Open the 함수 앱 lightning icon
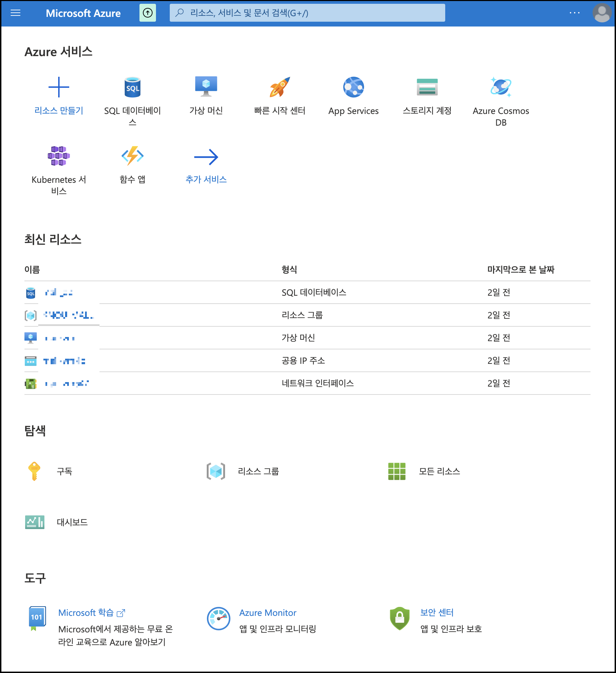Viewport: 616px width, 673px height. point(133,156)
